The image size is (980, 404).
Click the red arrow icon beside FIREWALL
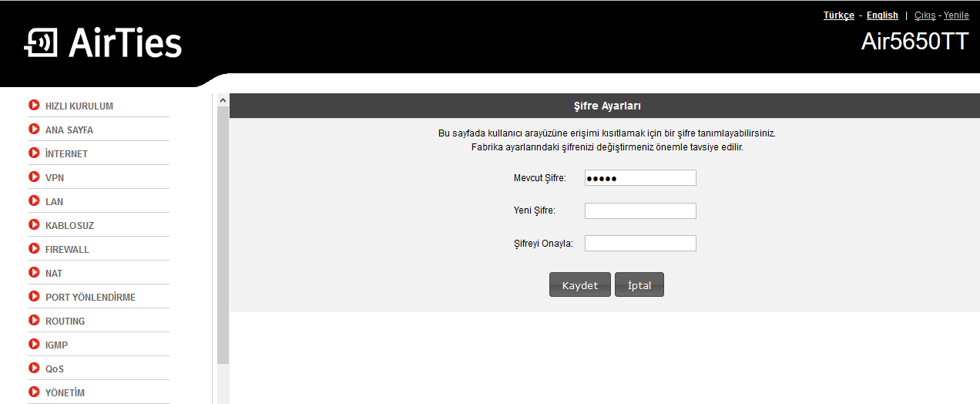pyautogui.click(x=34, y=249)
